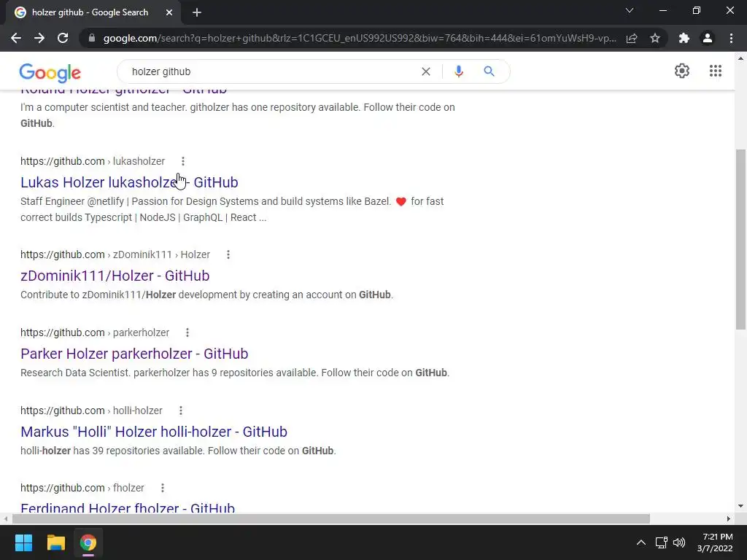
Task: Close the holzer github tab
Action: [169, 12]
